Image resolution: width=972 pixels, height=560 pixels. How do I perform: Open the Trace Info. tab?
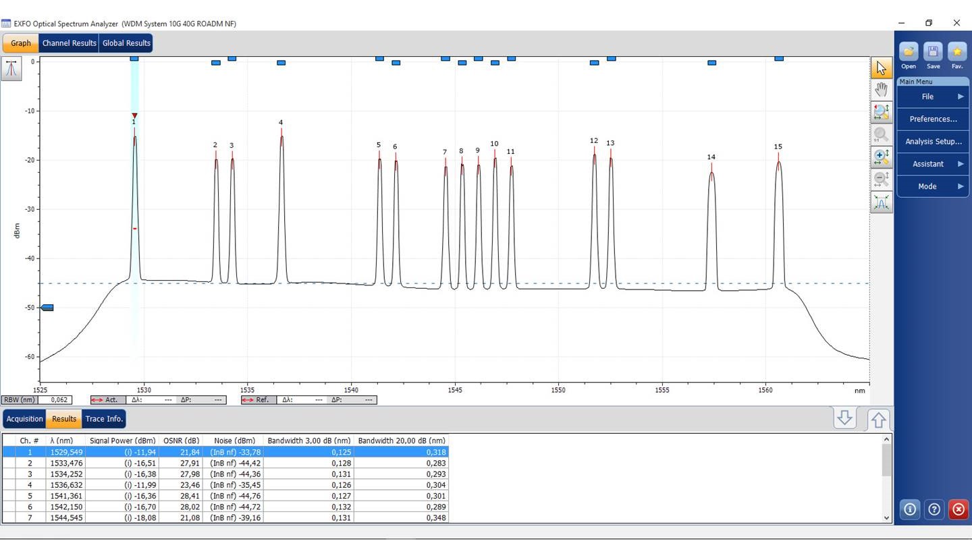point(104,419)
